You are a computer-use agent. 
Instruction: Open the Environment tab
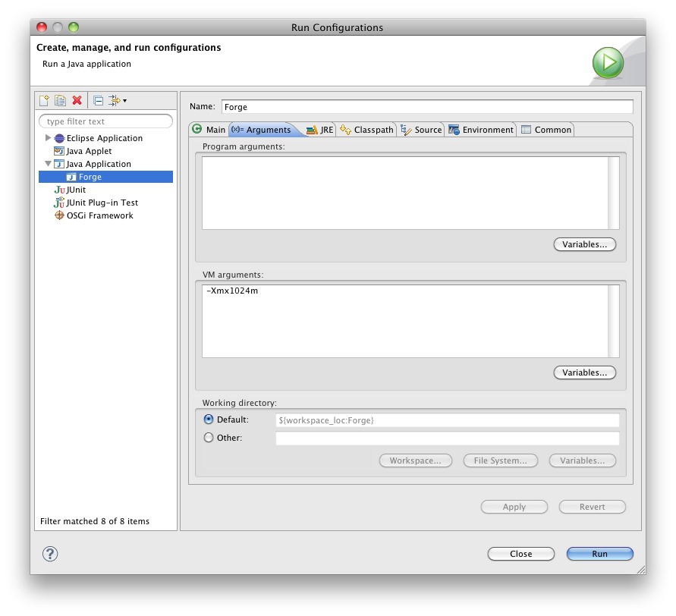(481, 130)
